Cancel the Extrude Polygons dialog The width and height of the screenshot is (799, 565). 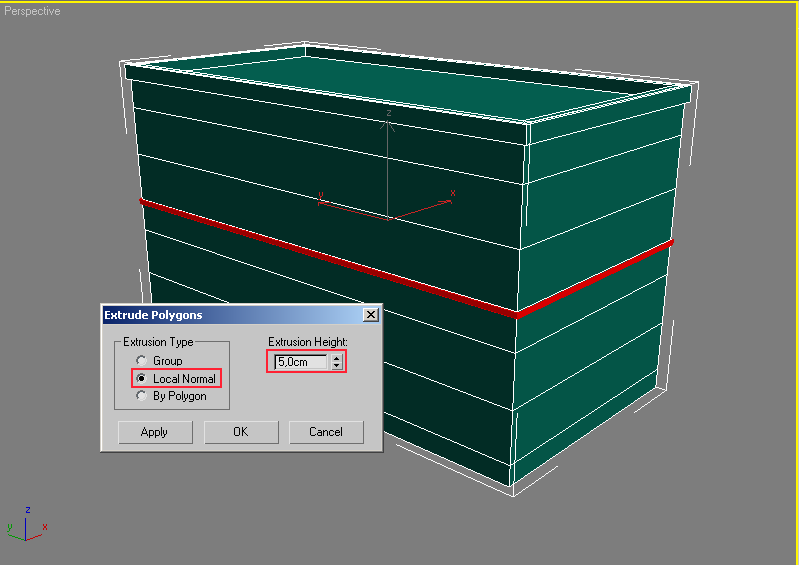pos(326,432)
